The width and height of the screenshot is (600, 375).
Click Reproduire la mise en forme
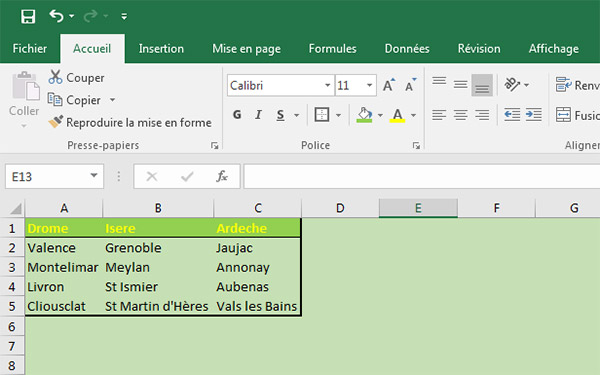(x=130, y=122)
